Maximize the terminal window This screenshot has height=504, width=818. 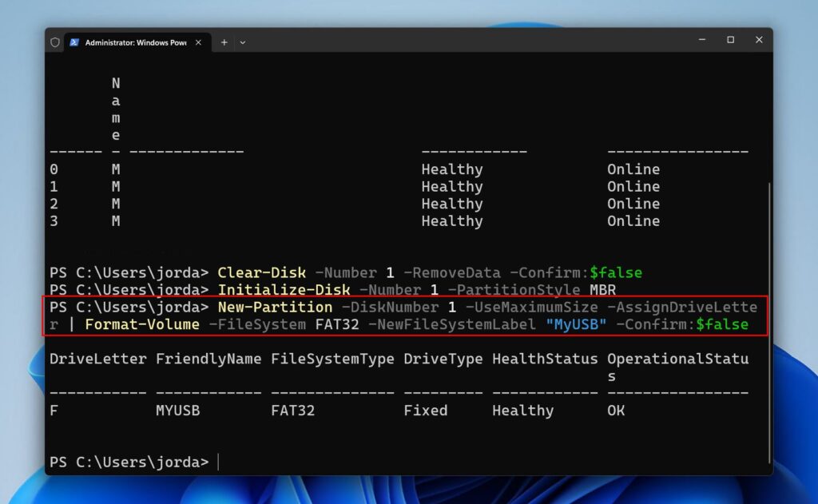click(x=729, y=40)
